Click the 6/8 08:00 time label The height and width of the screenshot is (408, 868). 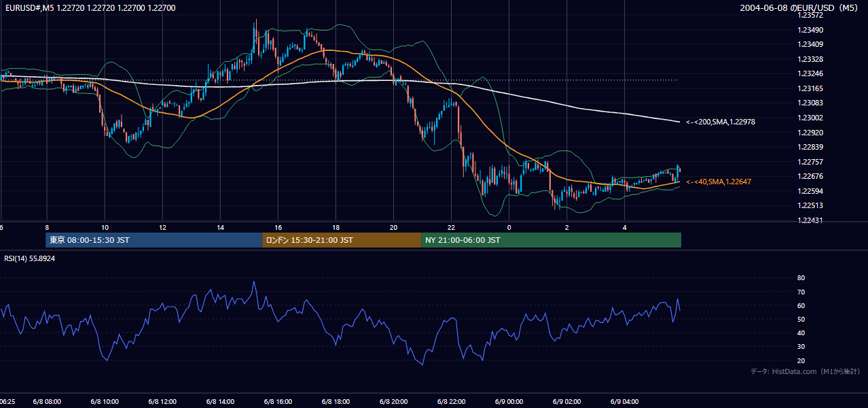(x=47, y=402)
